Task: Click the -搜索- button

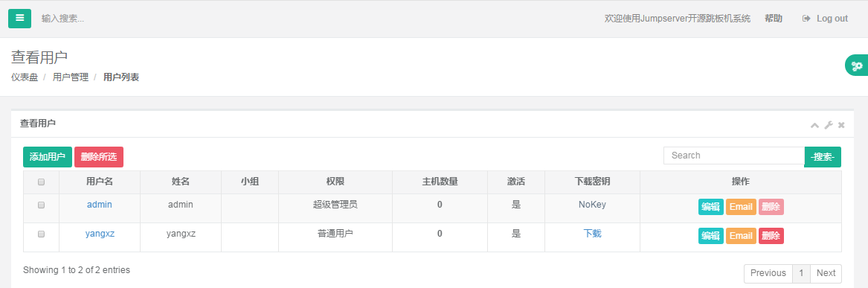Action: click(x=823, y=157)
